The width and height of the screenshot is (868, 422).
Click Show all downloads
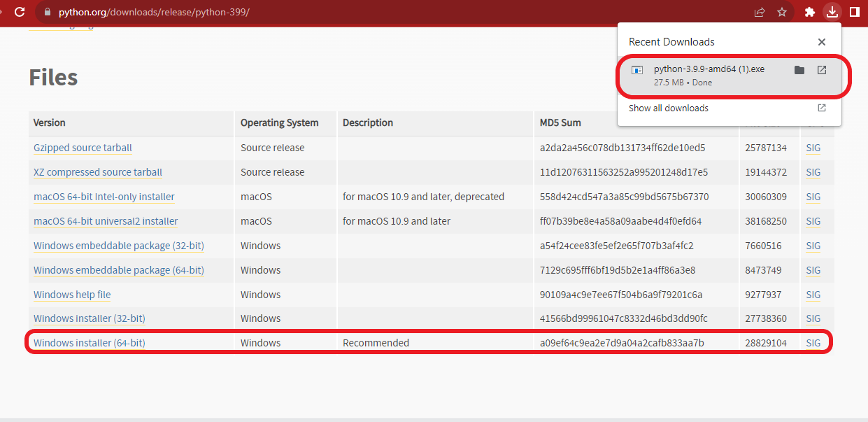click(x=669, y=108)
